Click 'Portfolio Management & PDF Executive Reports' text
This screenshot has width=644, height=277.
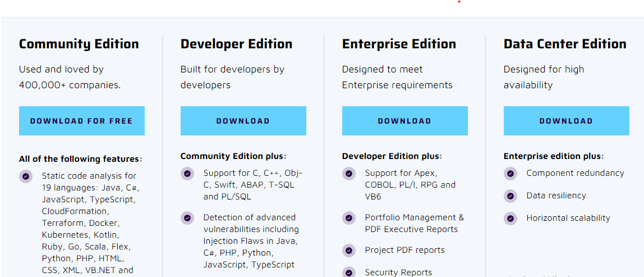[415, 223]
